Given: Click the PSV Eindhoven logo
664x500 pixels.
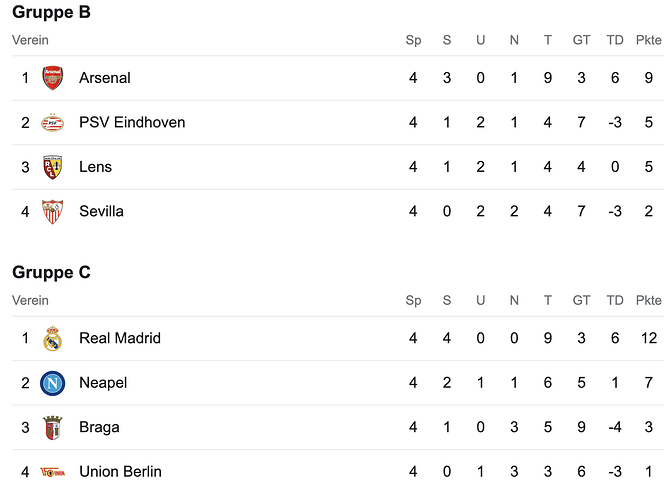Looking at the screenshot, I should click(x=53, y=123).
